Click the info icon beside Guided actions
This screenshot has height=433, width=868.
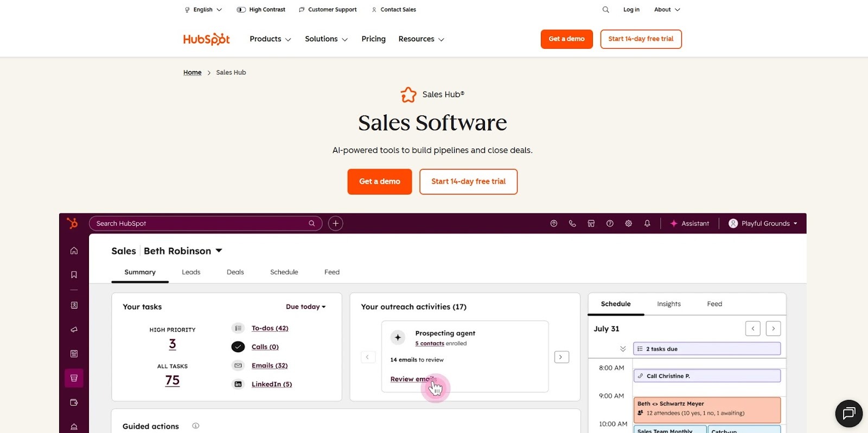tap(196, 426)
